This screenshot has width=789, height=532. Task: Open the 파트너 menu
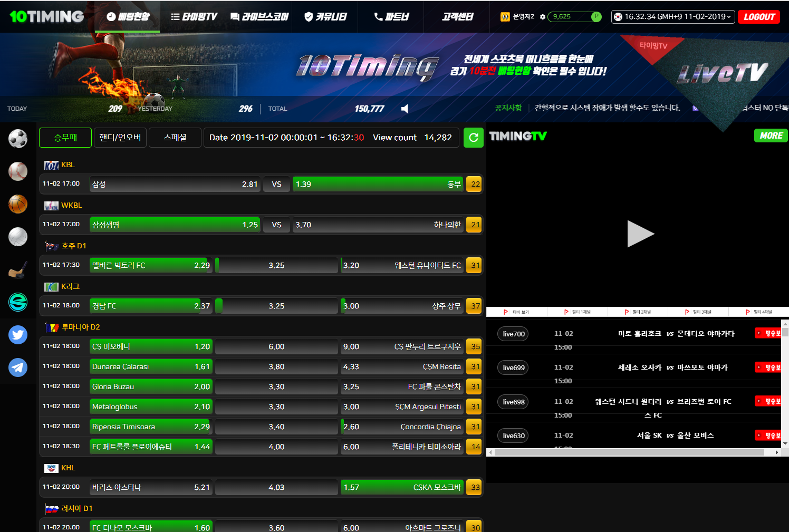click(391, 17)
